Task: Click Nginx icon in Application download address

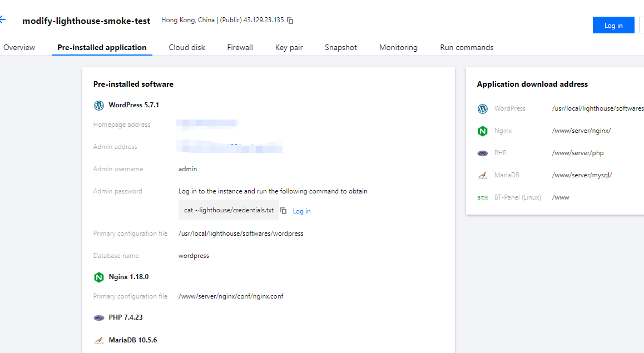Action: pyautogui.click(x=483, y=131)
